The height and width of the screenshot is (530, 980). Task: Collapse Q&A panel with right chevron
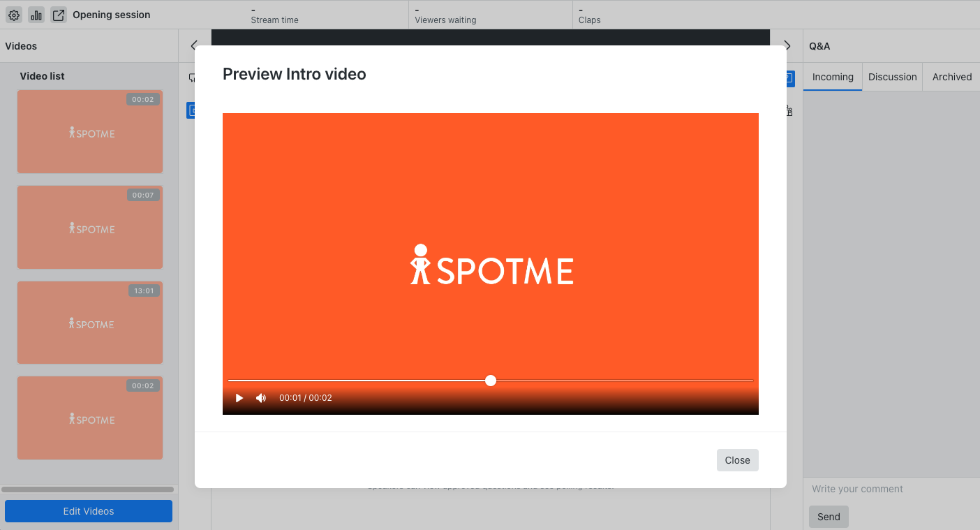click(x=787, y=46)
